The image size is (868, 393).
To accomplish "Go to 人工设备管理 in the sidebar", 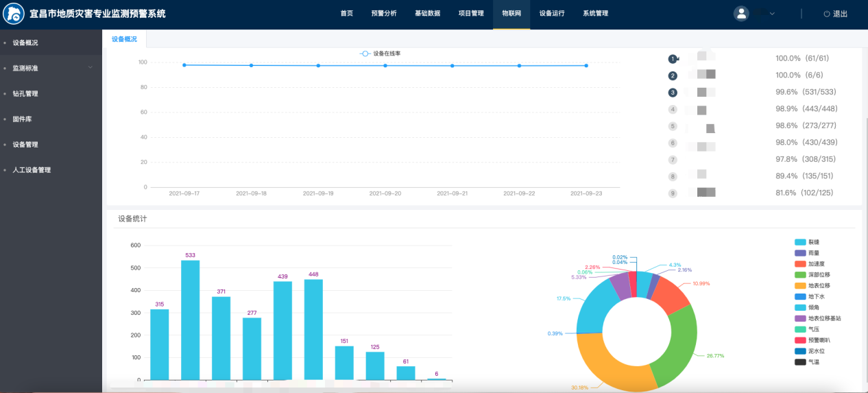I will pyautogui.click(x=32, y=170).
